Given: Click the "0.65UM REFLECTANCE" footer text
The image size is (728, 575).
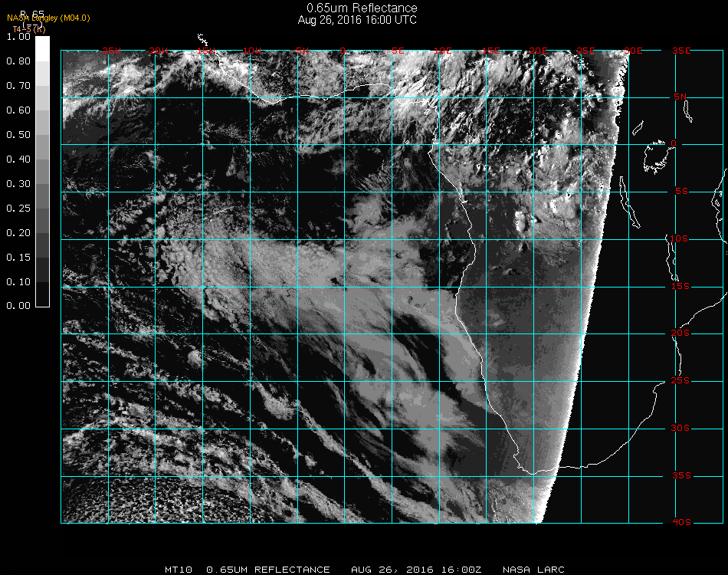Looking at the screenshot, I should [x=268, y=570].
